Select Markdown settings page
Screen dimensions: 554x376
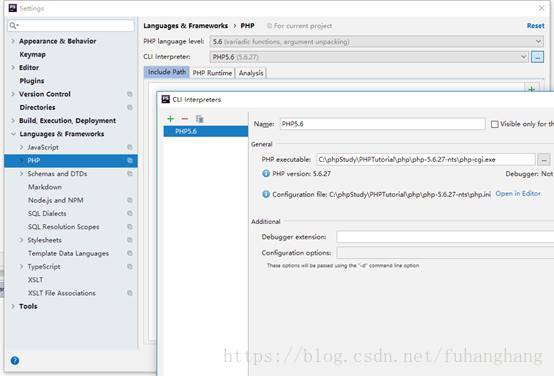point(45,187)
